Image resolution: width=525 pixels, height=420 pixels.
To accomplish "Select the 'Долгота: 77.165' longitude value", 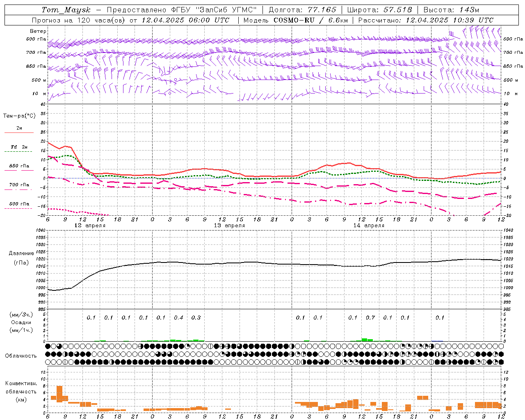I will [302, 10].
